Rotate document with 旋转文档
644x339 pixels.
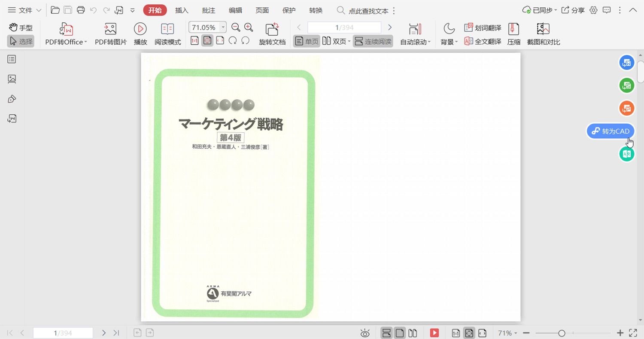tap(272, 34)
